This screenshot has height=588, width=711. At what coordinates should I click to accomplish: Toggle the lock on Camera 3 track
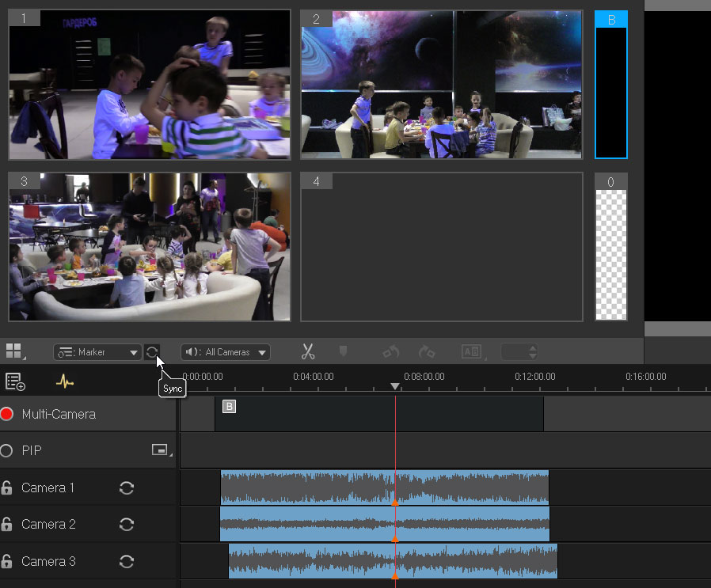point(7,561)
